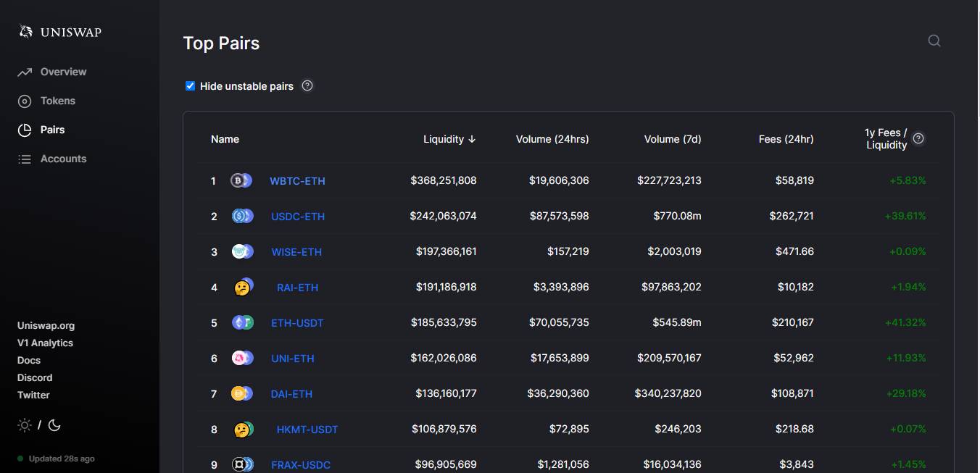
Task: Sort by Liquidity column header
Action: (x=449, y=139)
